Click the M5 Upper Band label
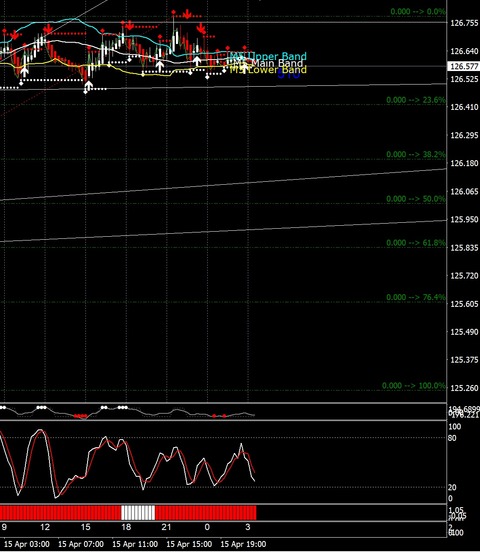The width and height of the screenshot is (480, 552). coord(268,56)
